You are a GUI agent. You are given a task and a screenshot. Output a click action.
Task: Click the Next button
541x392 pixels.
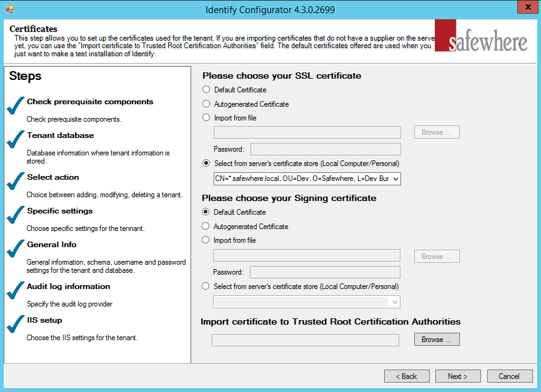(x=458, y=376)
